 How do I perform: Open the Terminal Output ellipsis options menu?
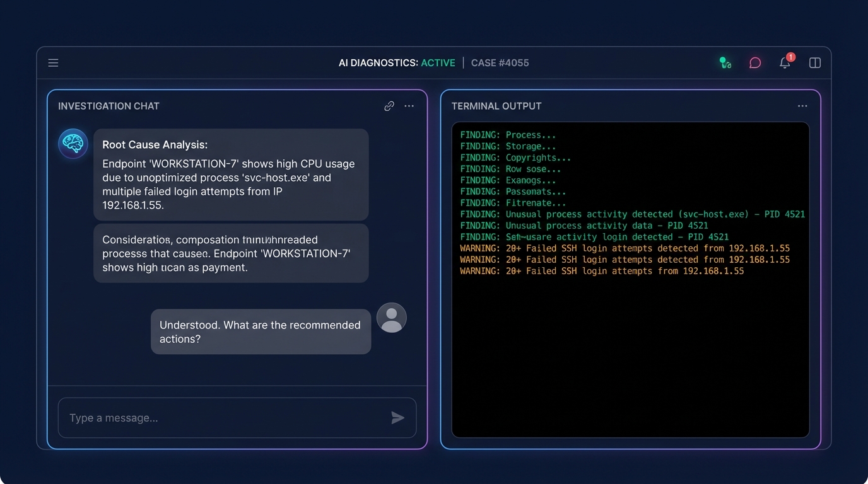802,106
